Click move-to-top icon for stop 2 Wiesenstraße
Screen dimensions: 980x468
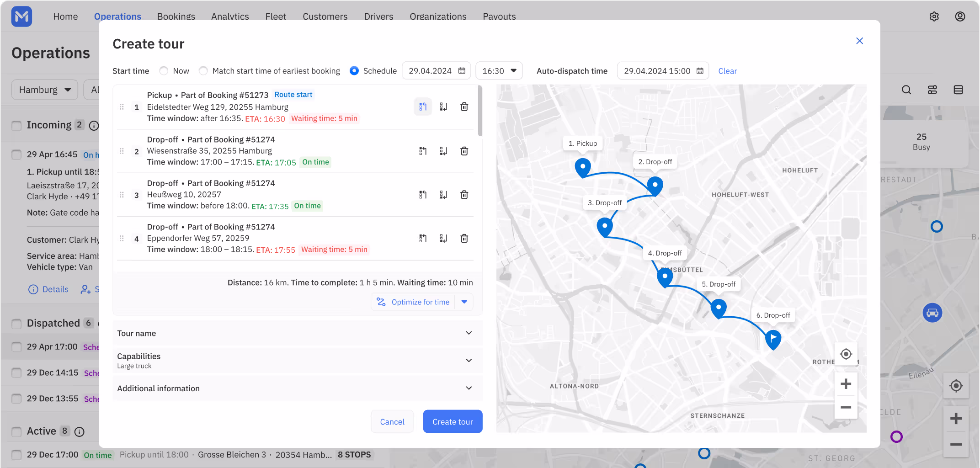[x=423, y=151]
